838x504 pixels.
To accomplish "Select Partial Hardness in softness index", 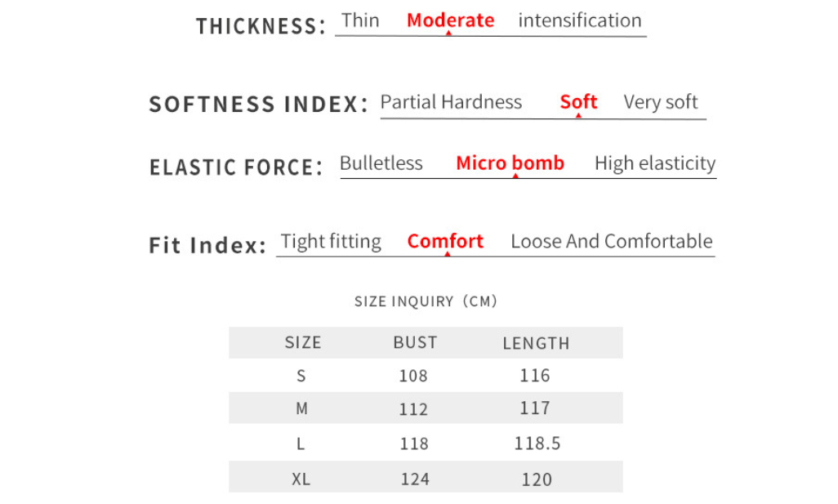I will 451,102.
